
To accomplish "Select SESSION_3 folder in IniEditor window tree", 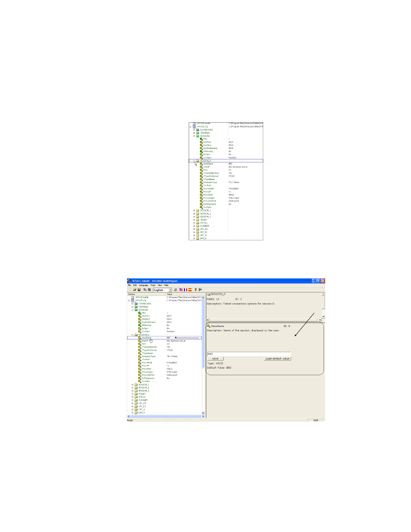I will (142, 391).
